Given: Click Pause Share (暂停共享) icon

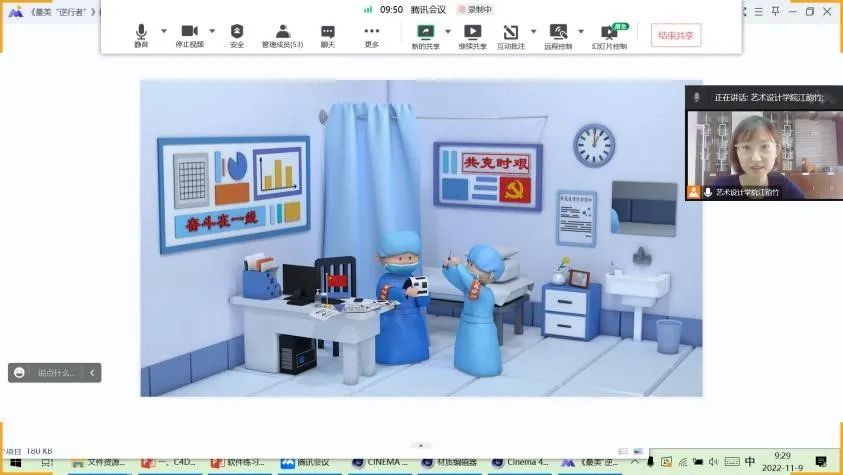Looking at the screenshot, I should (472, 34).
